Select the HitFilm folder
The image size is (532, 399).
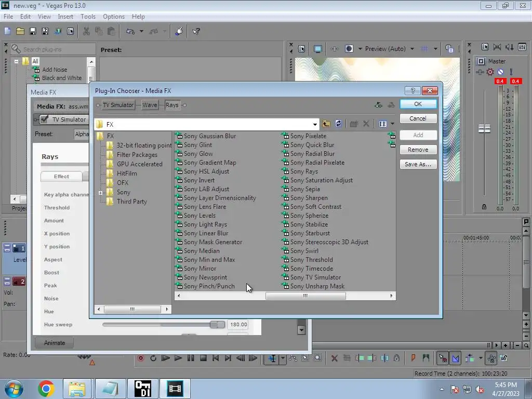click(x=127, y=174)
